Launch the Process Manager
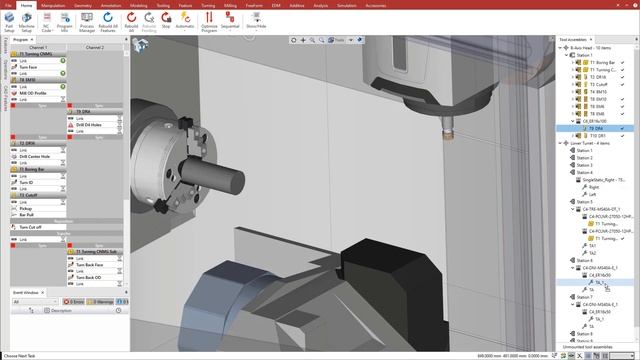Viewport: 640px width, 360px height. 87,22
